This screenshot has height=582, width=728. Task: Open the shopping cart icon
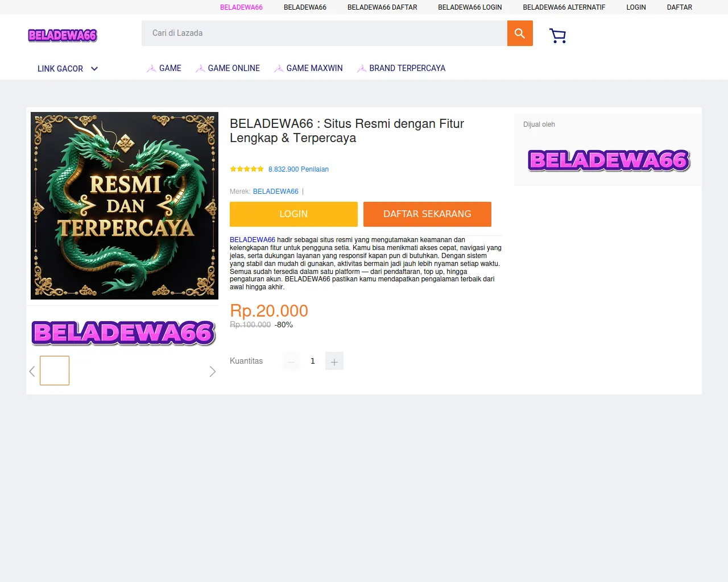(558, 36)
